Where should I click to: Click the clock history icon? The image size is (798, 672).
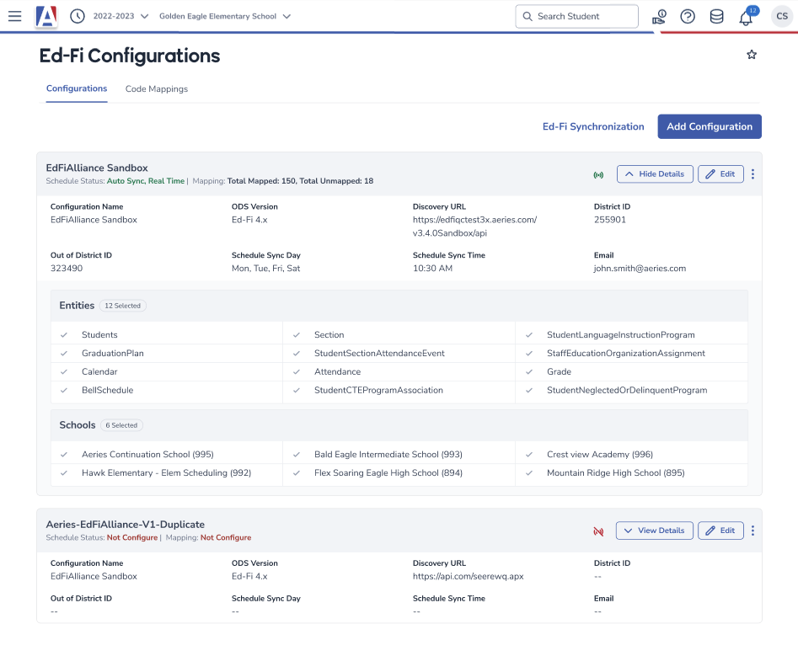[x=78, y=16]
